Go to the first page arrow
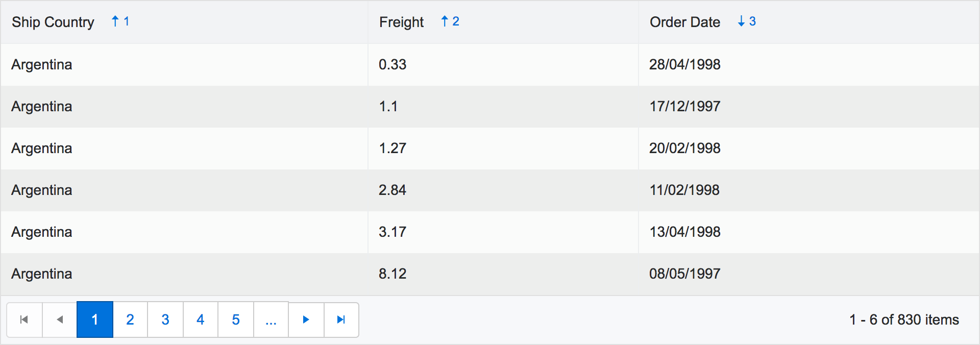This screenshot has height=345, width=980. 24,319
